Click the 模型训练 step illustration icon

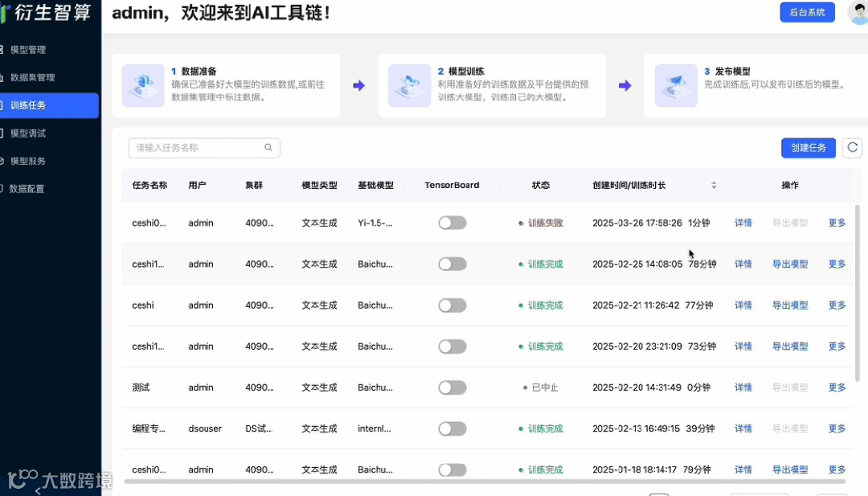tap(409, 85)
